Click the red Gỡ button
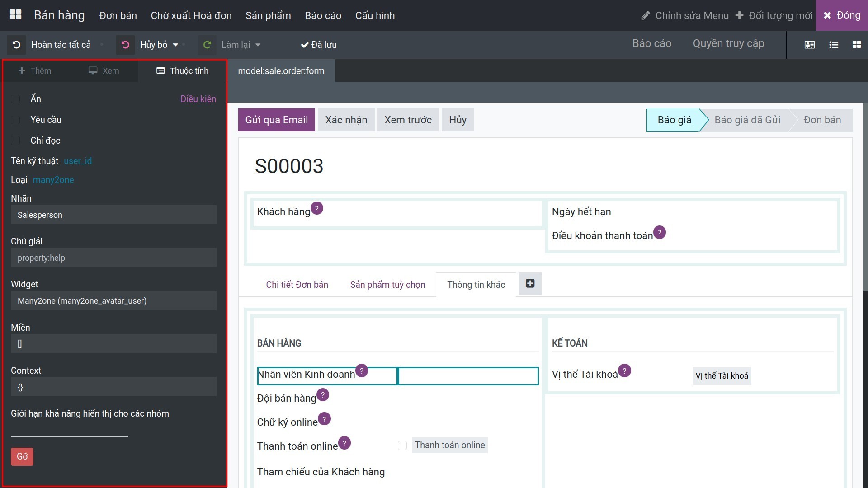This screenshot has height=488, width=868. [22, 456]
